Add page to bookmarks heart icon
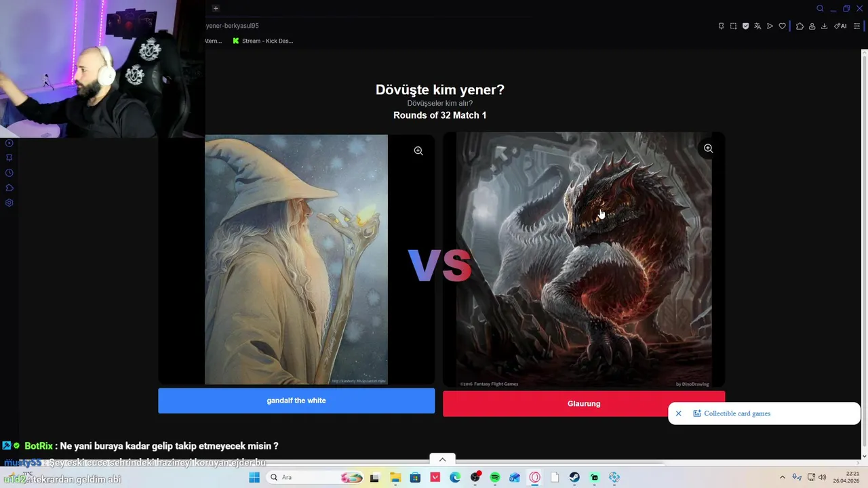868x488 pixels. tap(782, 26)
